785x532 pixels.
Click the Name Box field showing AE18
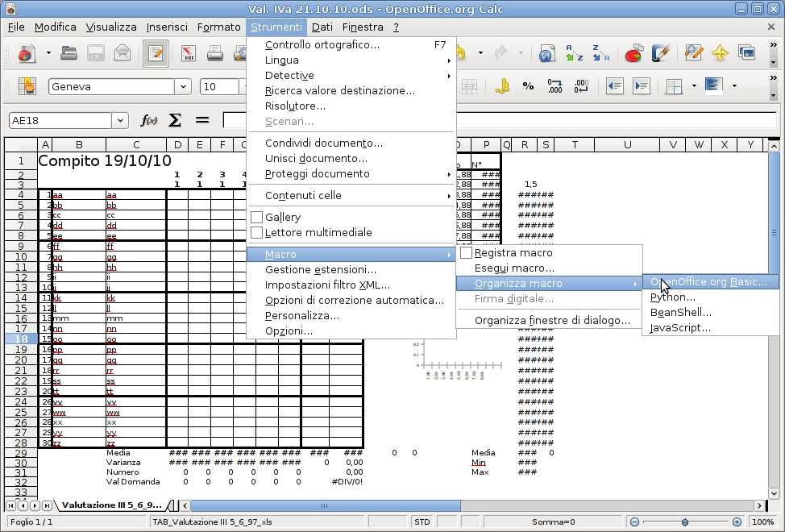[60, 121]
